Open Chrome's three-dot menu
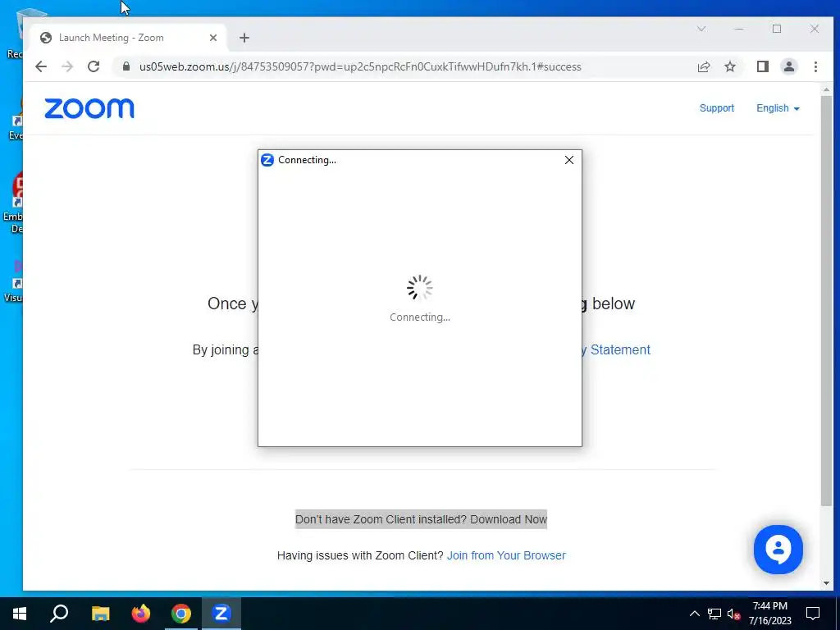 (x=815, y=66)
